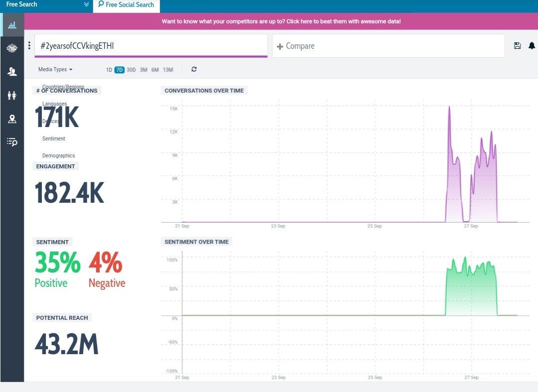Open the map location sidebar icon
The height and width of the screenshot is (392, 538).
(12, 119)
